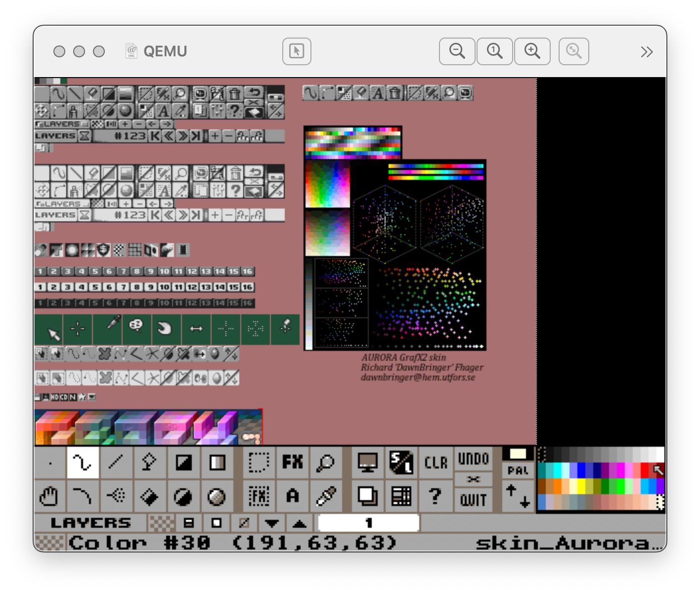The image size is (700, 593).
Task: Open the Magnifier zoom tool
Action: coord(326,463)
